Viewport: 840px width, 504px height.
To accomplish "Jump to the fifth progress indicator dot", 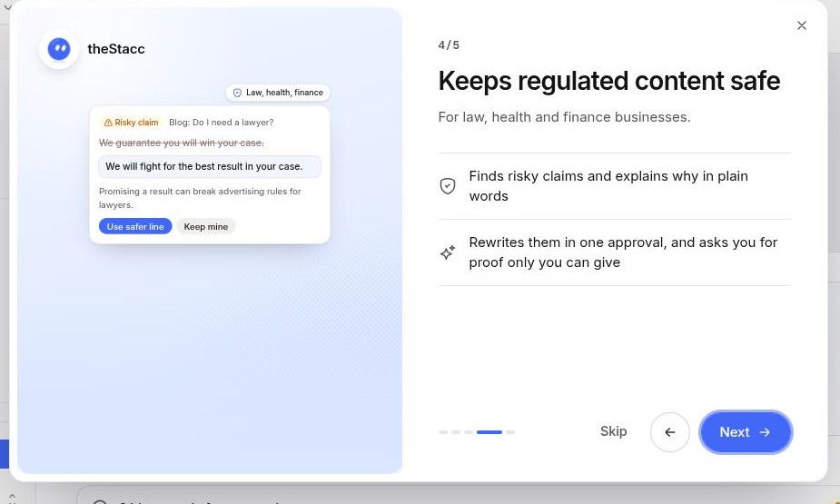I will (x=510, y=432).
